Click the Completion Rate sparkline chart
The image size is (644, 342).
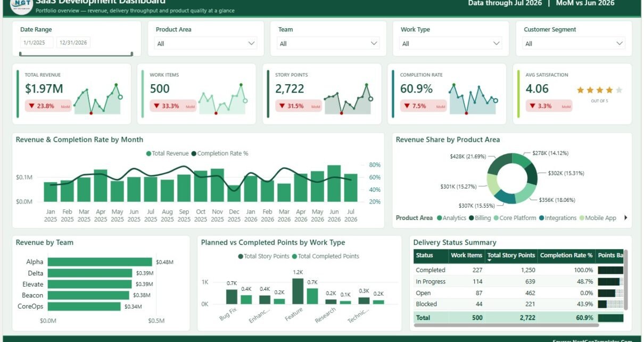pos(473,99)
